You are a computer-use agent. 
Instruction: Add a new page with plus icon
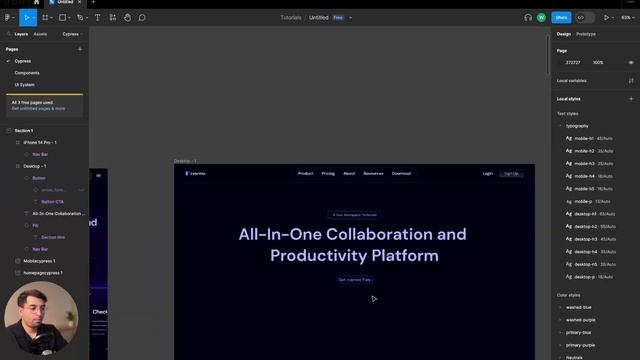coord(80,49)
